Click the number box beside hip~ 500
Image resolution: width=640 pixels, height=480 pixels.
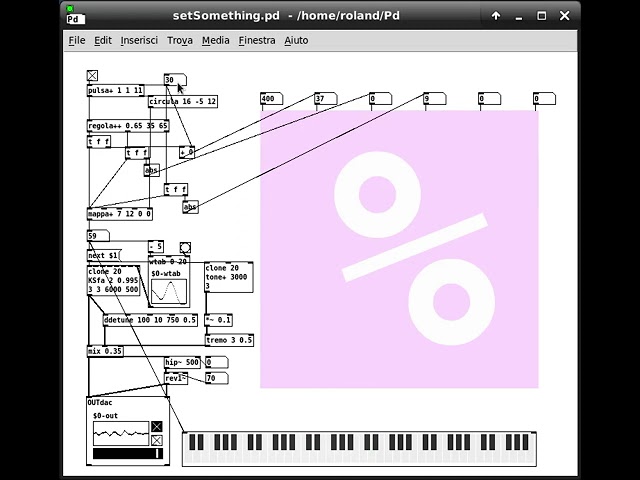[x=217, y=362]
